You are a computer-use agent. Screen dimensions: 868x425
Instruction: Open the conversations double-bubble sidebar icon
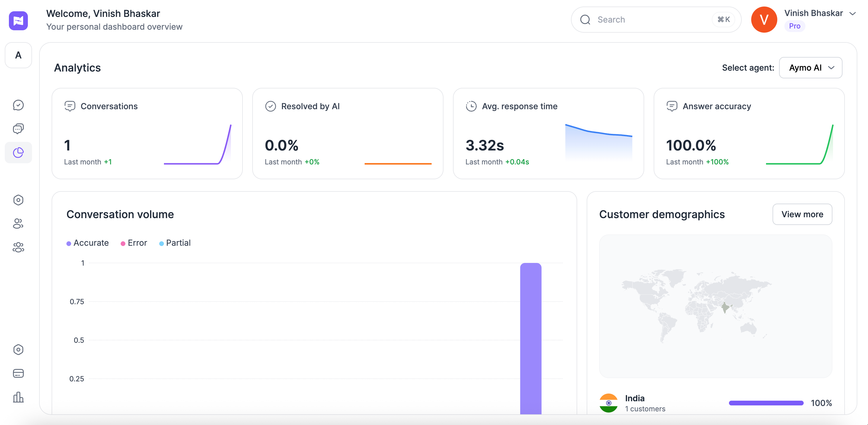(18, 129)
